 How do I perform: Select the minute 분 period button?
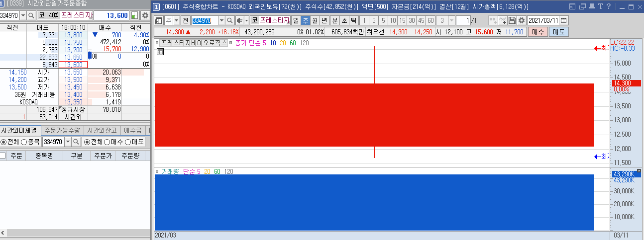click(334, 20)
